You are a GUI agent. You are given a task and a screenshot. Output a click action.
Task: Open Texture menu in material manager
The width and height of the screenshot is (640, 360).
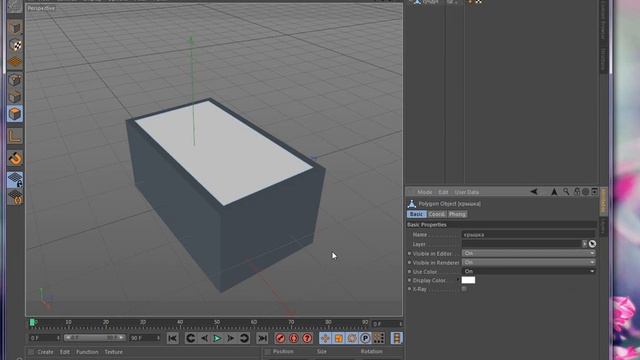(x=113, y=352)
